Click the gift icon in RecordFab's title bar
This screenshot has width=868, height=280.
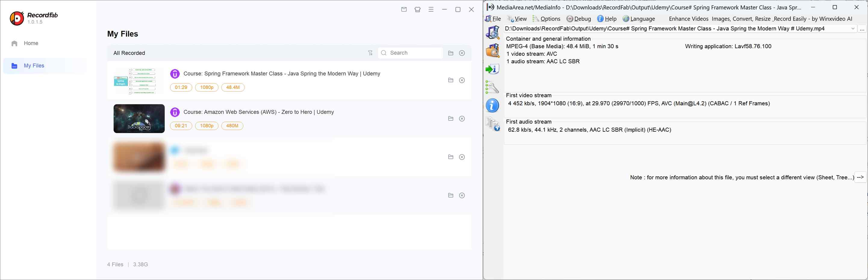pyautogui.click(x=418, y=9)
